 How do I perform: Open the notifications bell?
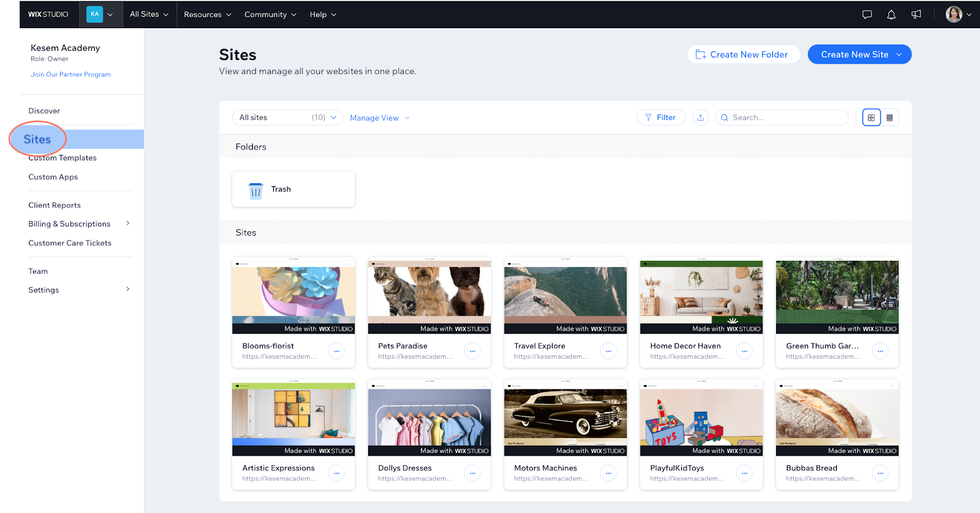(x=891, y=15)
